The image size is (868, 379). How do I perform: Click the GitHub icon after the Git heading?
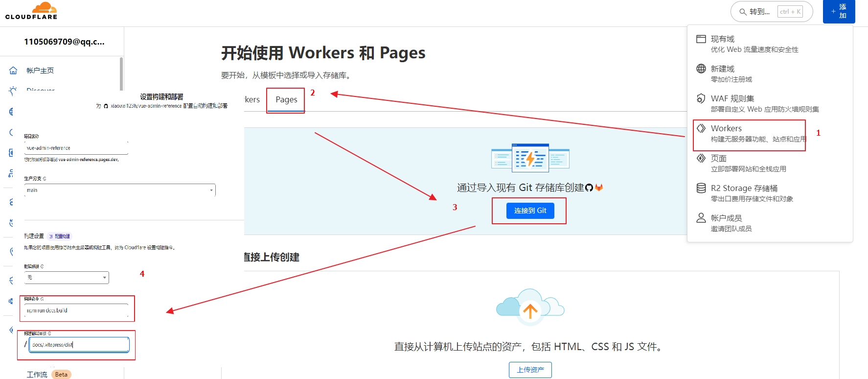[589, 188]
